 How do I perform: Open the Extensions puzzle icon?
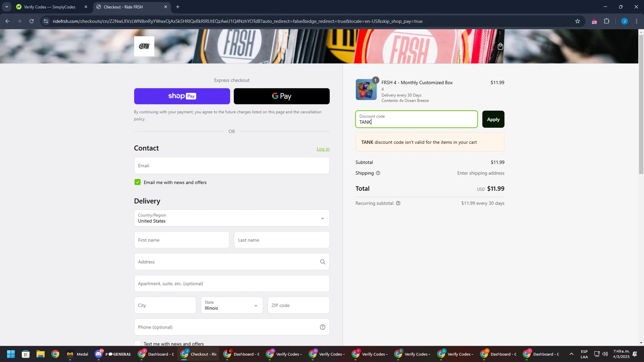tap(607, 21)
